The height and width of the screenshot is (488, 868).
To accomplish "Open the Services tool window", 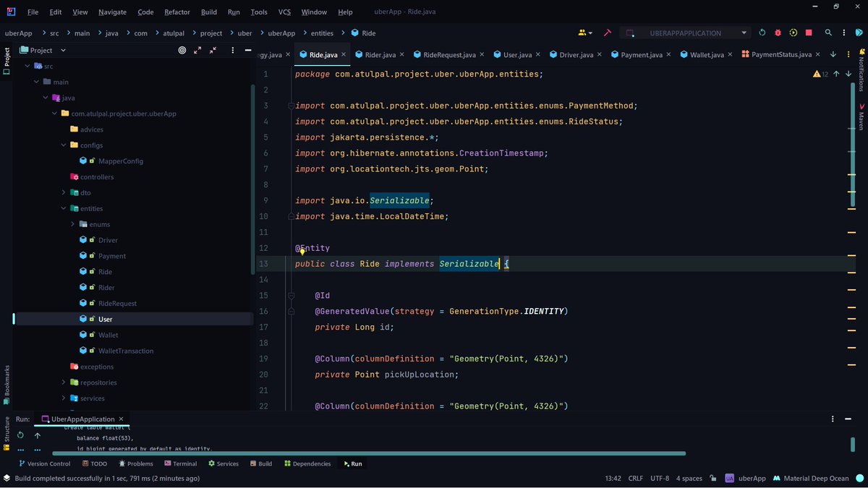I will (224, 463).
